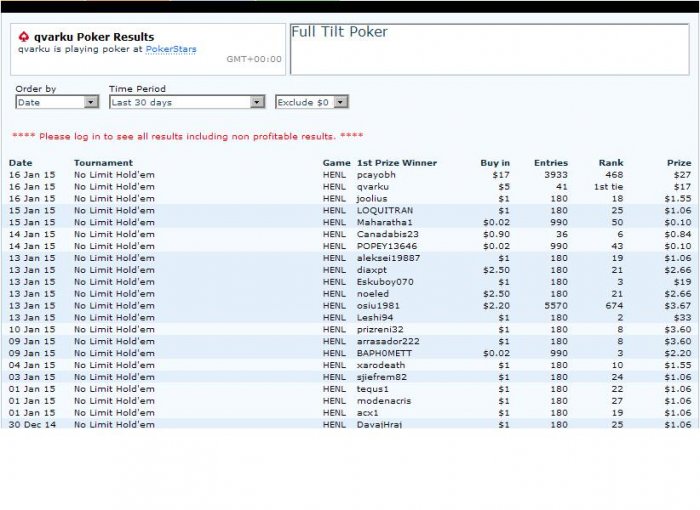Click the GMT+00:00 timezone label
The height and width of the screenshot is (510, 700).
254,59
